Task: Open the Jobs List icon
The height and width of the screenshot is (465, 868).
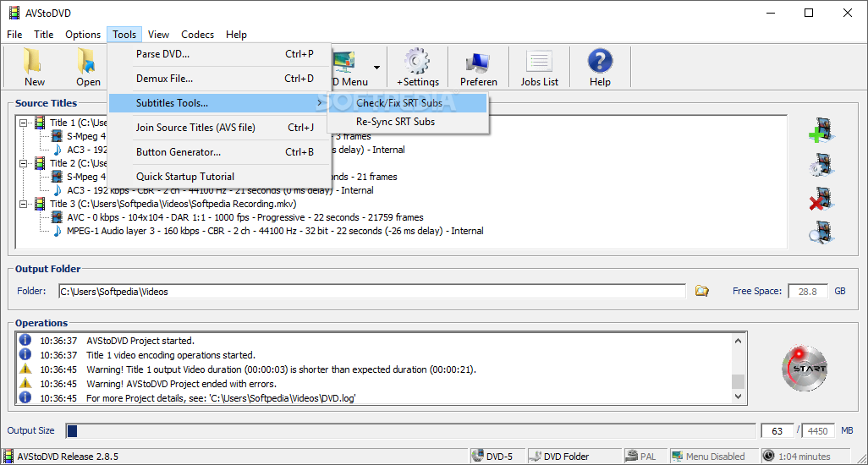Action: pos(539,62)
